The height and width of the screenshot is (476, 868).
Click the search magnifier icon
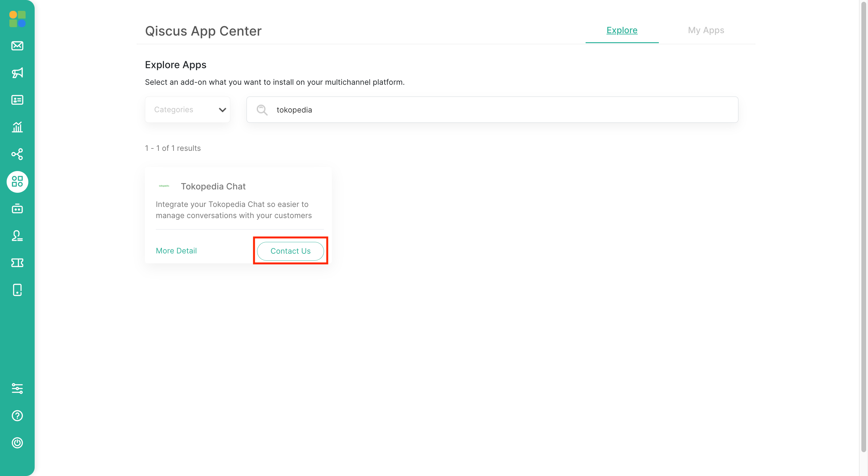pyautogui.click(x=262, y=110)
